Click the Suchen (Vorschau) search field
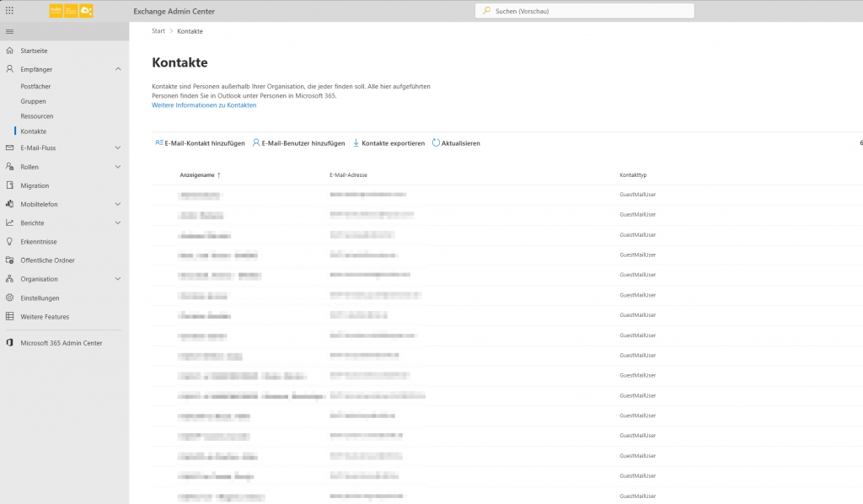The height and width of the screenshot is (504, 863). [585, 11]
